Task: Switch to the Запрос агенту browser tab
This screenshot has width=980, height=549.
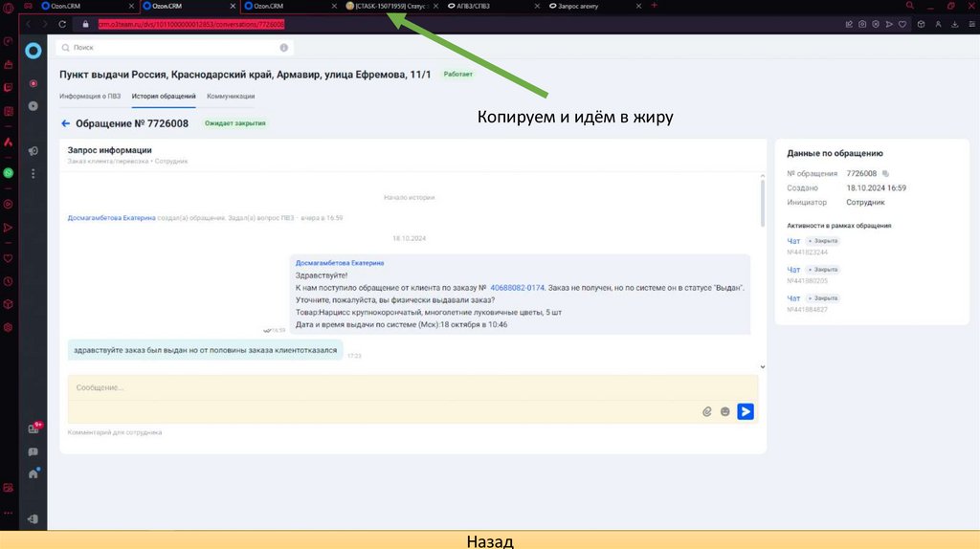Action: pyautogui.click(x=595, y=6)
